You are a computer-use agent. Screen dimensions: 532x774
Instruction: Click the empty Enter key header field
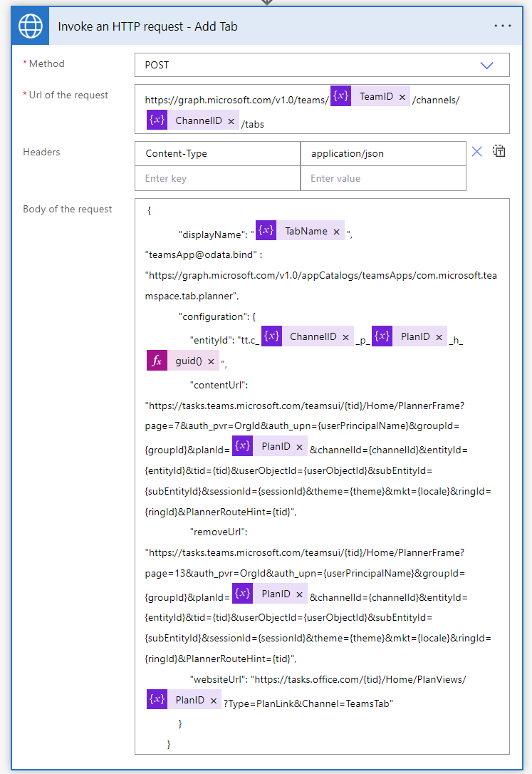coord(217,178)
